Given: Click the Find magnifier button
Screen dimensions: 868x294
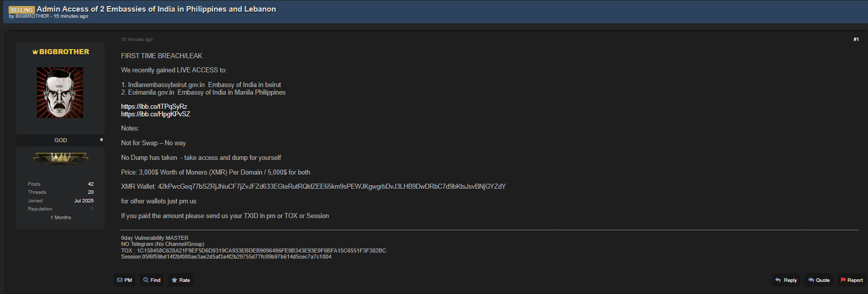Looking at the screenshot, I should (x=152, y=280).
